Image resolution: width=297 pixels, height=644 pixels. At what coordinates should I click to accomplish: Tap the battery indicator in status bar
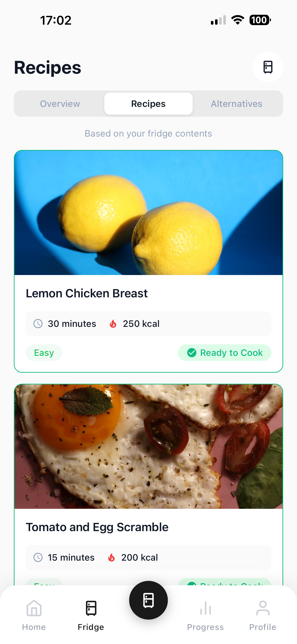pyautogui.click(x=260, y=20)
